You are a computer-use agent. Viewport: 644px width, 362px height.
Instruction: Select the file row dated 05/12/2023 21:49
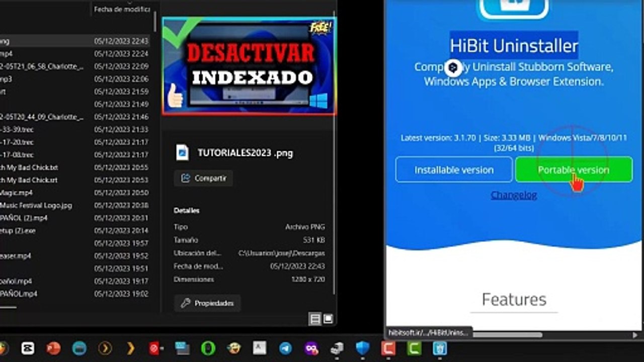74,104
